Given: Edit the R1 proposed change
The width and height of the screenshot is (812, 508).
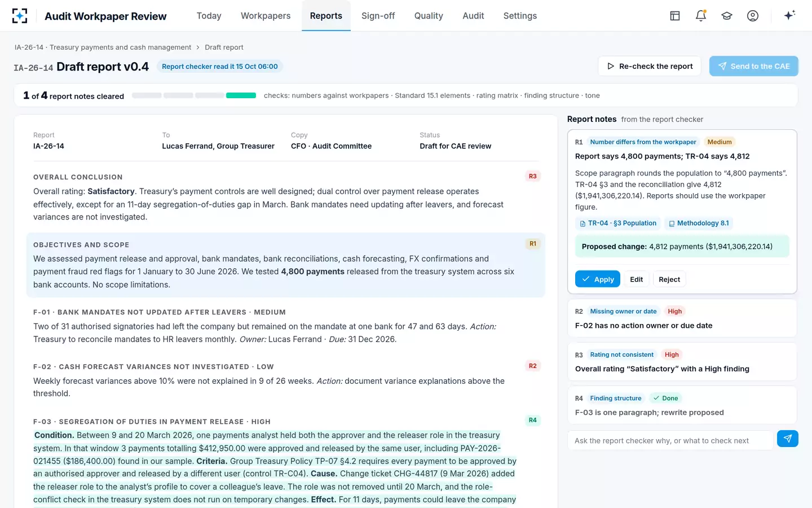Looking at the screenshot, I should coord(637,279).
